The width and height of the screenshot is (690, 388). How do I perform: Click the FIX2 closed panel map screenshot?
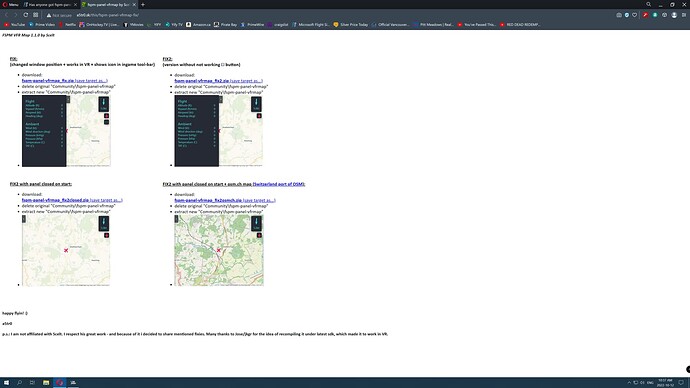(x=66, y=250)
